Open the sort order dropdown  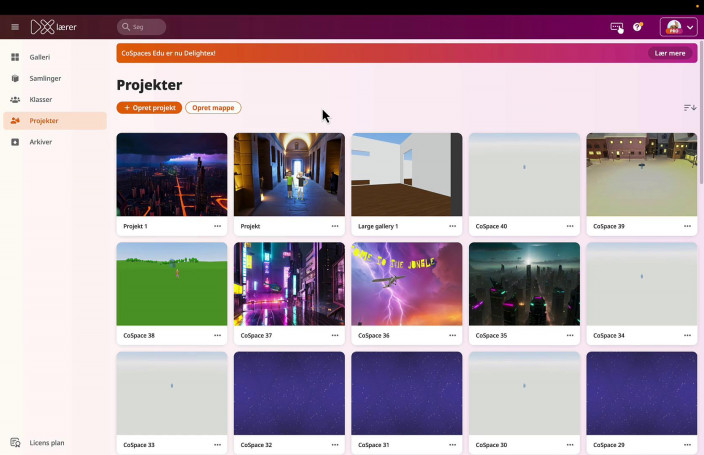pyautogui.click(x=690, y=108)
